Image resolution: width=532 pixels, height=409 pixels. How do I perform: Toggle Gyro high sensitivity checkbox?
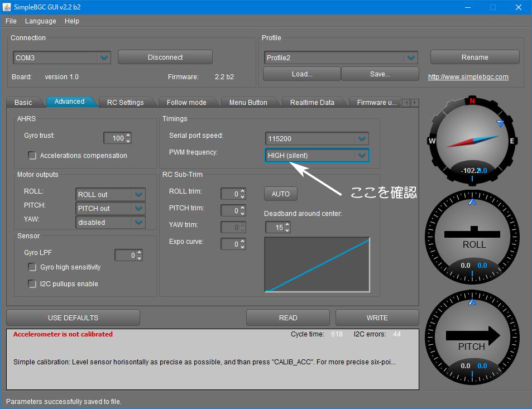32,267
